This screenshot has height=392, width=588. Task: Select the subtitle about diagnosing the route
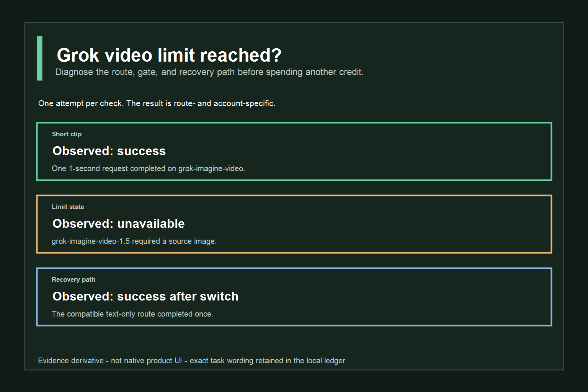point(209,72)
